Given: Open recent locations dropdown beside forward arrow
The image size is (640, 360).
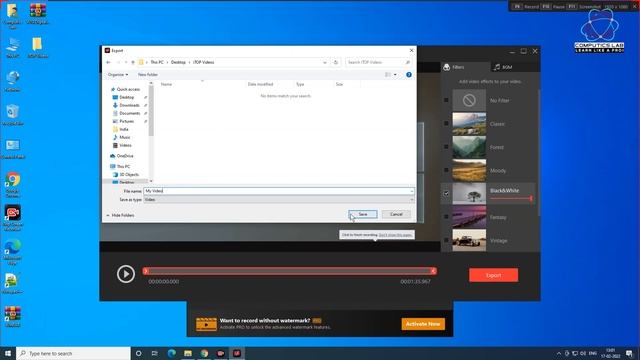Looking at the screenshot, I should coord(126,62).
